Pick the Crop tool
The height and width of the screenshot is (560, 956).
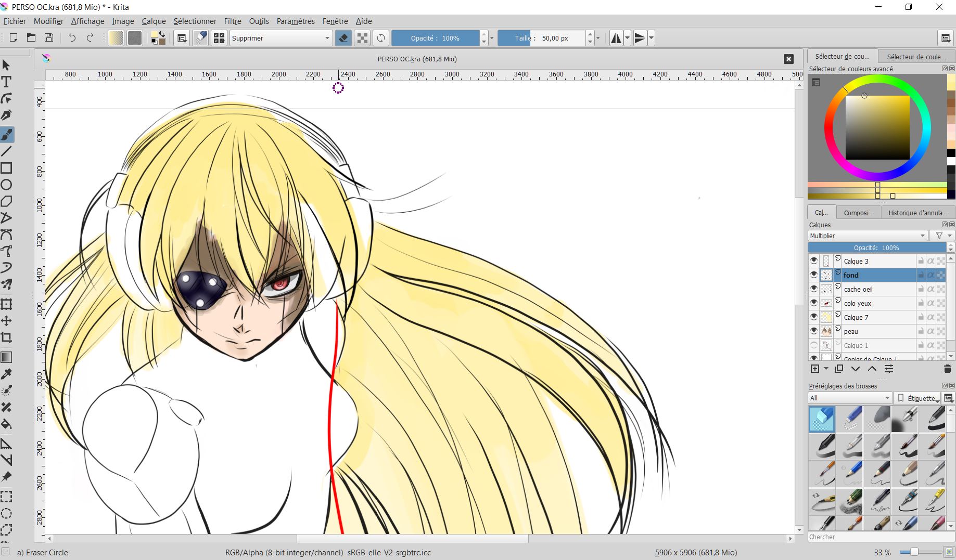point(7,337)
